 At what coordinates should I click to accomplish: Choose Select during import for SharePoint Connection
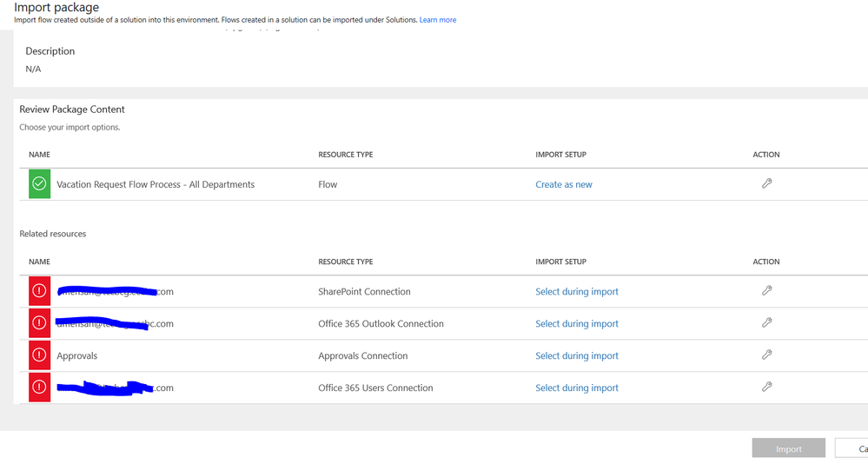coord(577,292)
